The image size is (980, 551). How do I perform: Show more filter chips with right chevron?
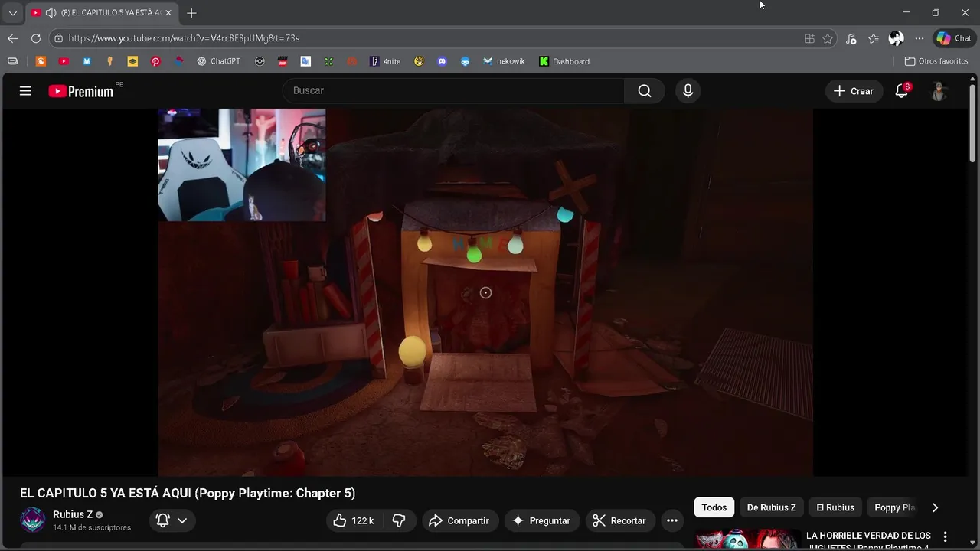[935, 507]
